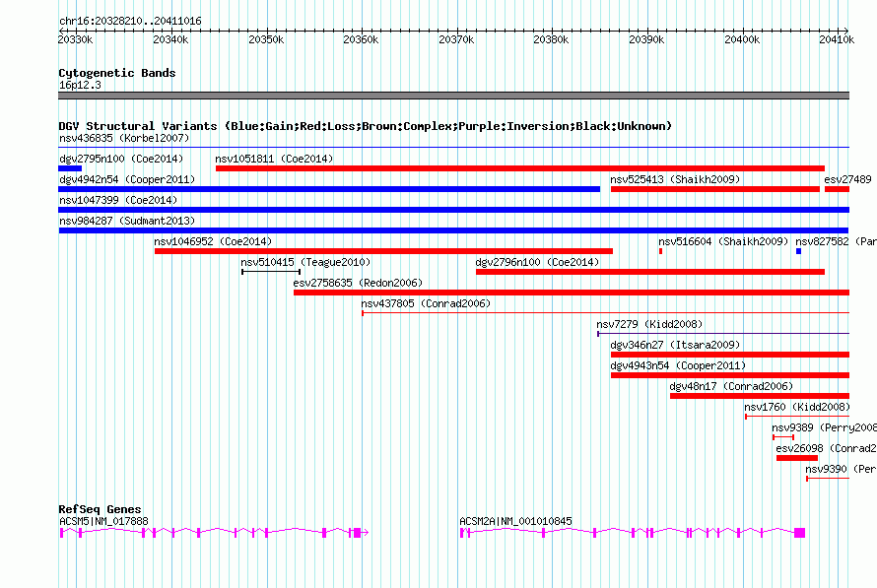This screenshot has width=877, height=588.
Task: Open variant label esv27489
Action: 847,179
